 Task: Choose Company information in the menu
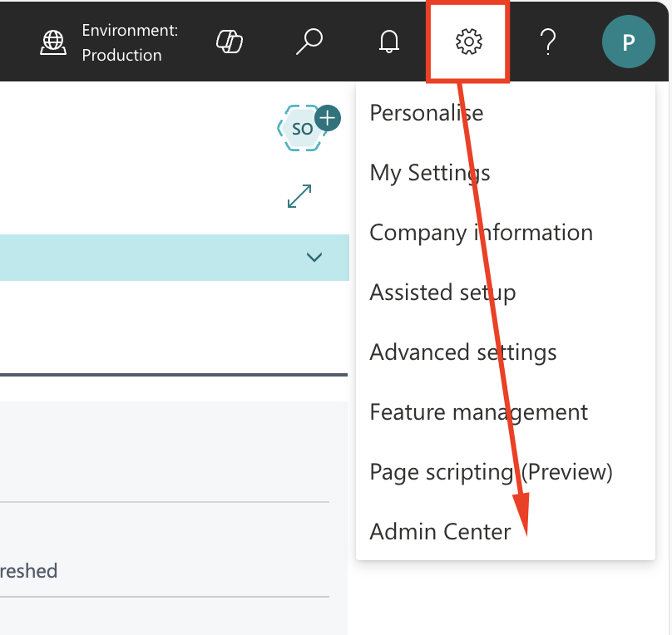pyautogui.click(x=481, y=233)
